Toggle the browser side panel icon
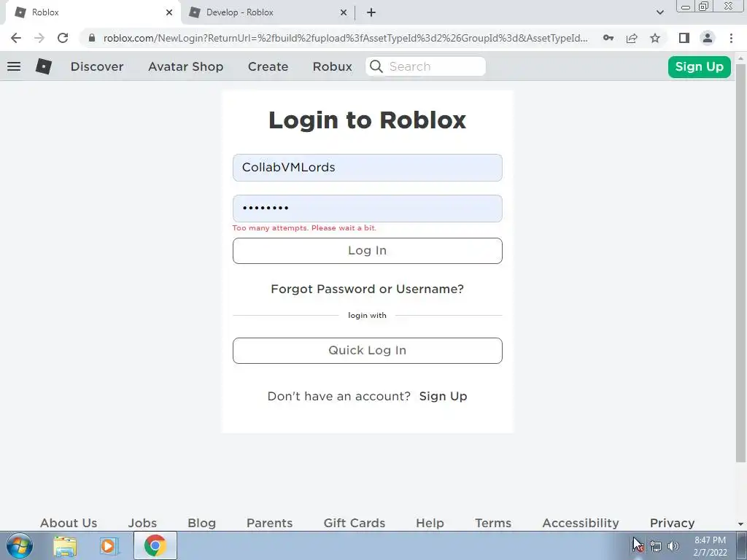Screen dimensions: 747x560 point(684,38)
